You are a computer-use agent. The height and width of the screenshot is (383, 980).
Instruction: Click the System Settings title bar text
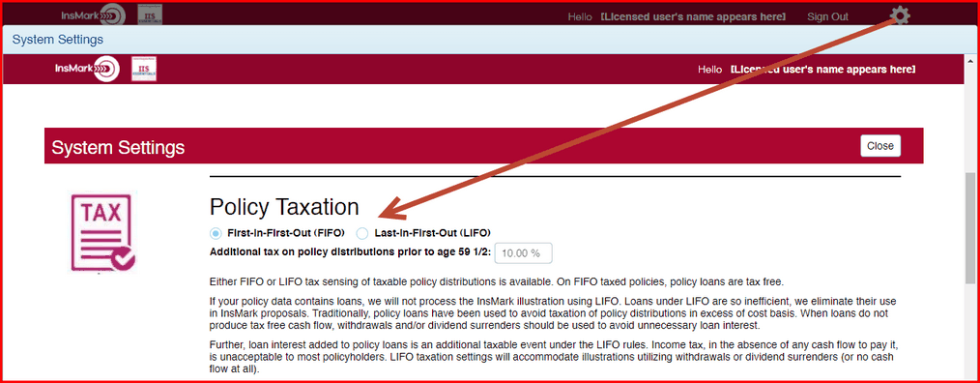coord(57,40)
